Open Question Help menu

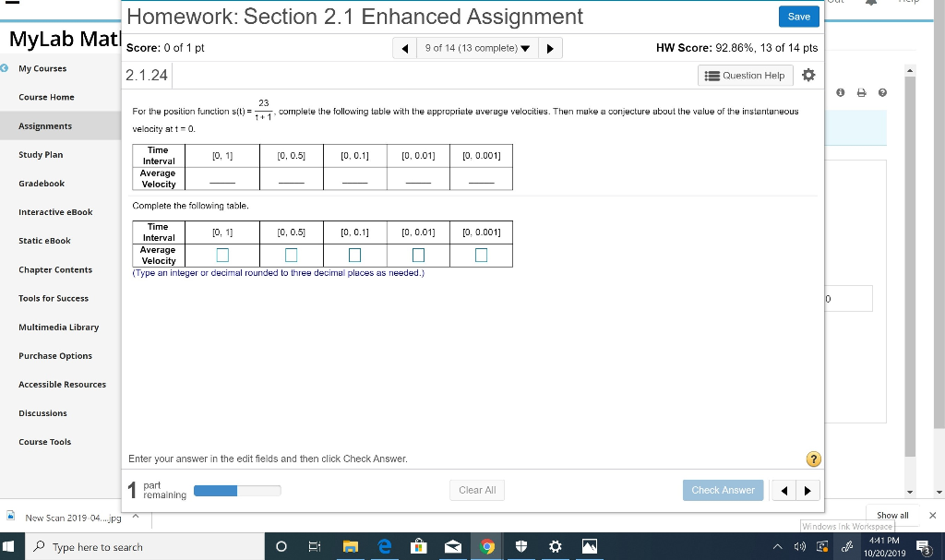(745, 75)
